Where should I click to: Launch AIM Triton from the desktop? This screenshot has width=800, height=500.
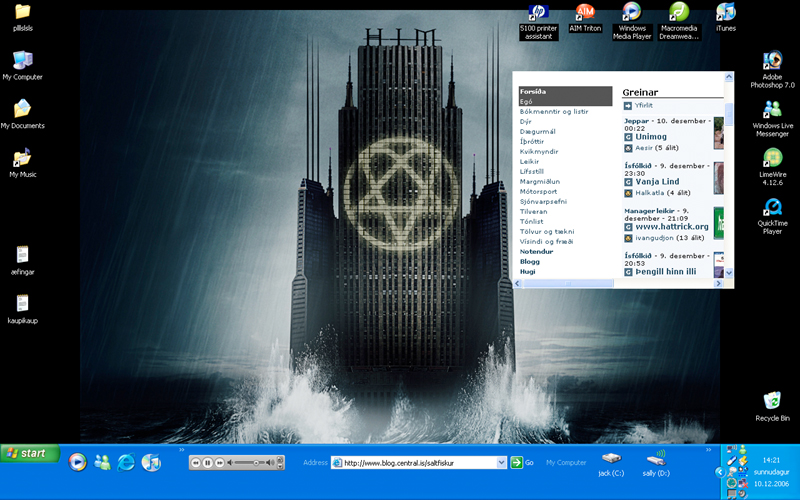pyautogui.click(x=585, y=17)
